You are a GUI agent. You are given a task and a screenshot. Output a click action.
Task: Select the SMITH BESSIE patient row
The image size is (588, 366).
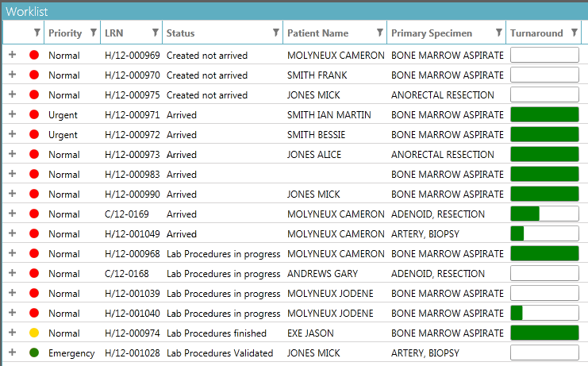[x=316, y=135]
